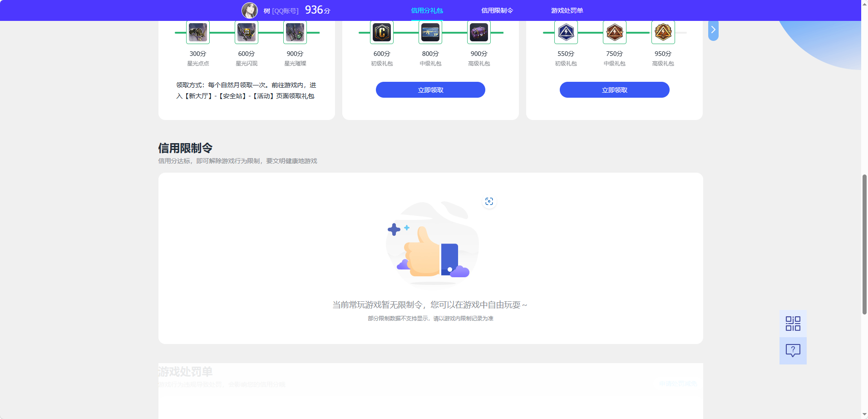Click the thumbs-up illustration
Viewport: 868px width, 419px height.
(x=431, y=243)
